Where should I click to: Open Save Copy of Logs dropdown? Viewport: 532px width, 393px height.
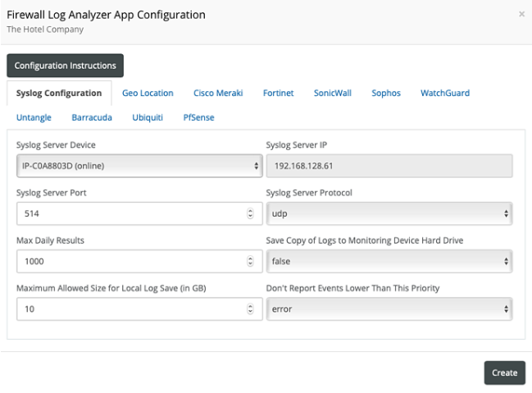click(389, 261)
